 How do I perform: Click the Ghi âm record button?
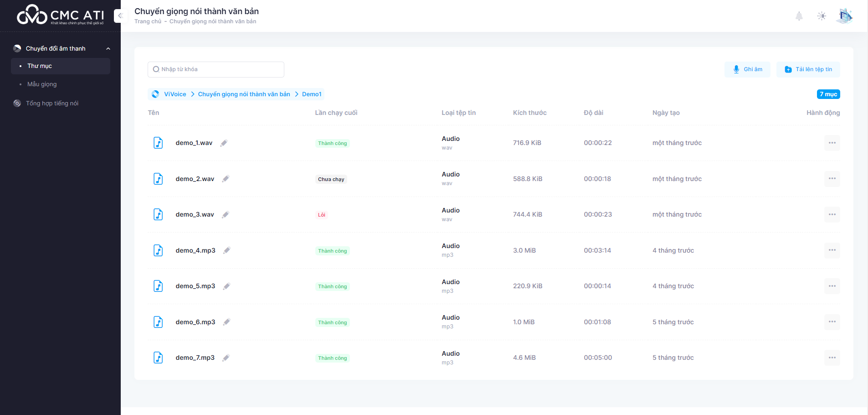pyautogui.click(x=747, y=69)
